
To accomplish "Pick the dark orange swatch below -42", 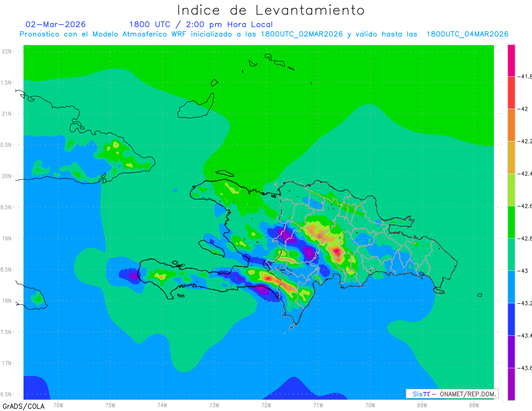I will point(511,125).
